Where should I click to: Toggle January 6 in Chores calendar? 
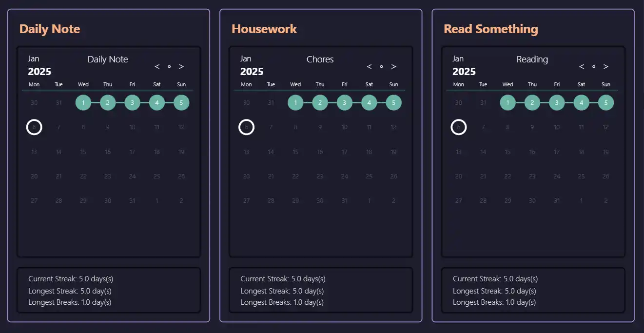[246, 127]
